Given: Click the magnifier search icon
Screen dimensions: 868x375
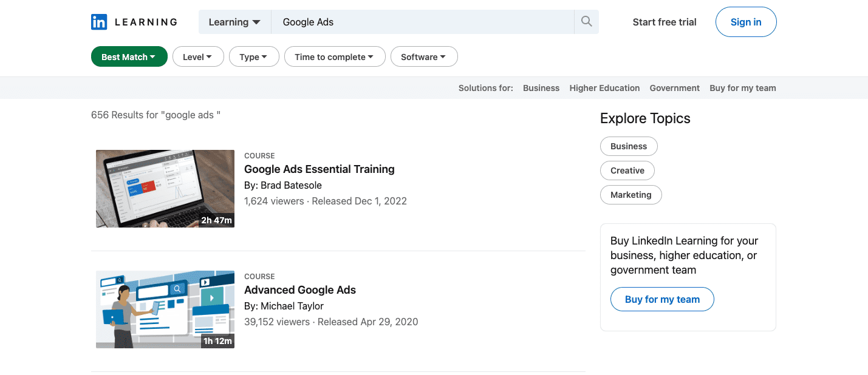Looking at the screenshot, I should tap(586, 22).
